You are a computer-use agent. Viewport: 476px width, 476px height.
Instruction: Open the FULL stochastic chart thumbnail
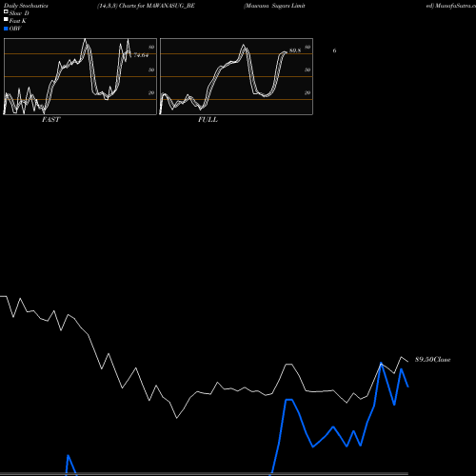(236, 76)
